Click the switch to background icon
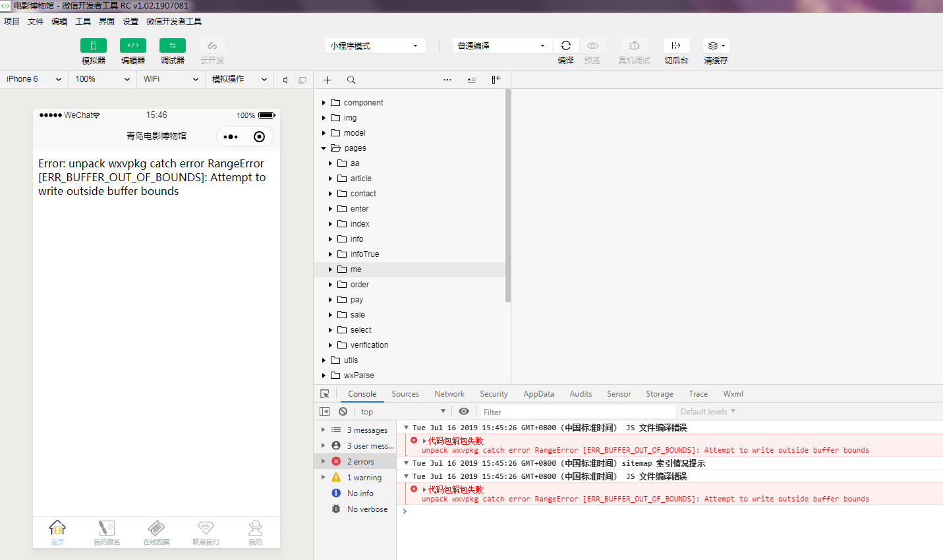The width and height of the screenshot is (943, 560). click(x=676, y=45)
